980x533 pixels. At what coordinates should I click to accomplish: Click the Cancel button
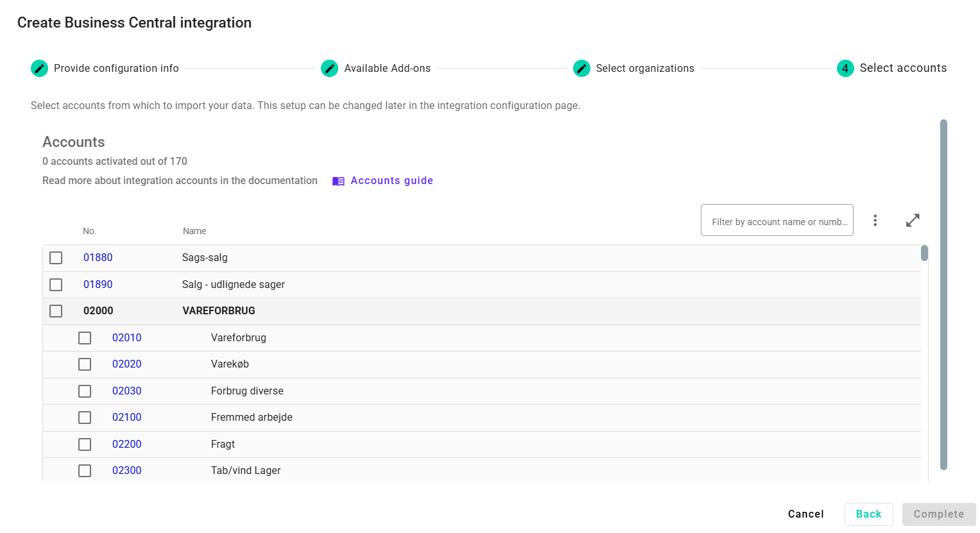pos(805,514)
